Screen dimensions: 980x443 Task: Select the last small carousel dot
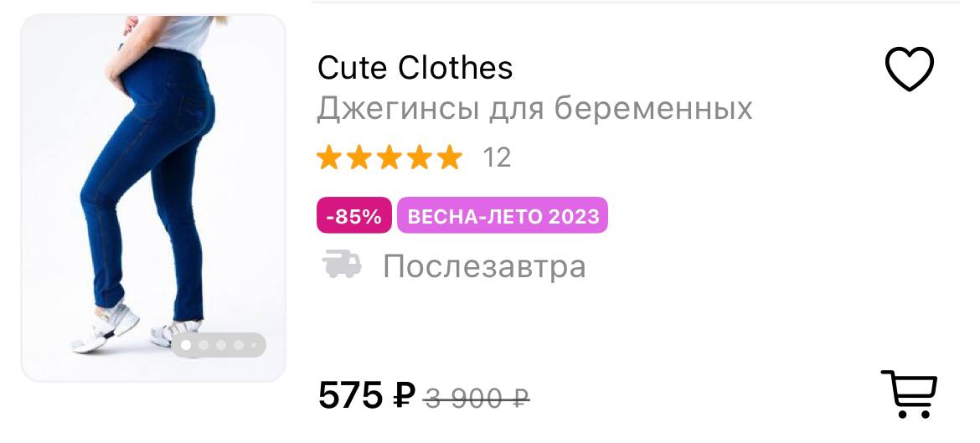254,345
